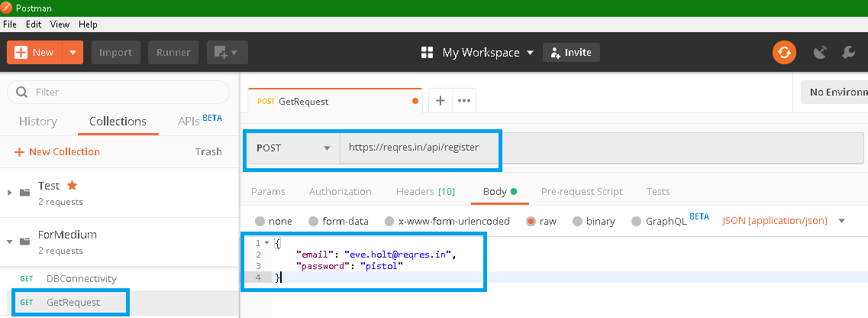
Task: Open the POST method dropdown
Action: pos(294,148)
